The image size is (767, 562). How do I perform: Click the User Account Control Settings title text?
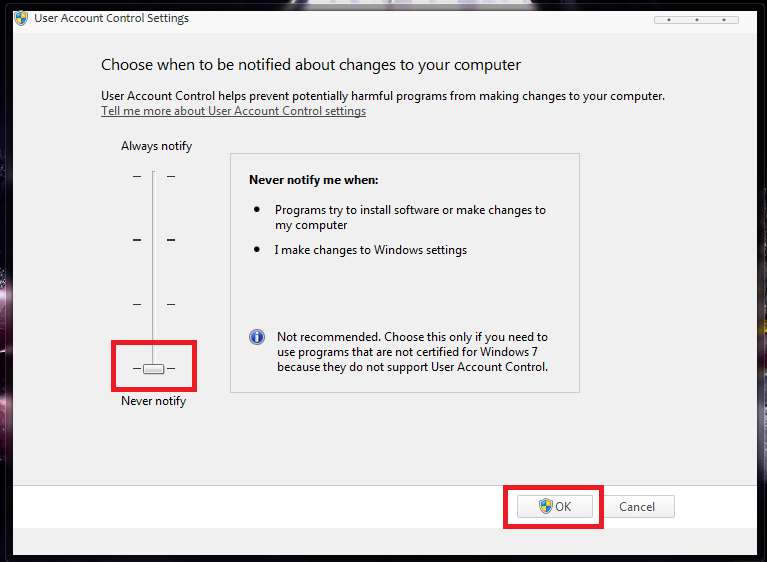pyautogui.click(x=111, y=18)
